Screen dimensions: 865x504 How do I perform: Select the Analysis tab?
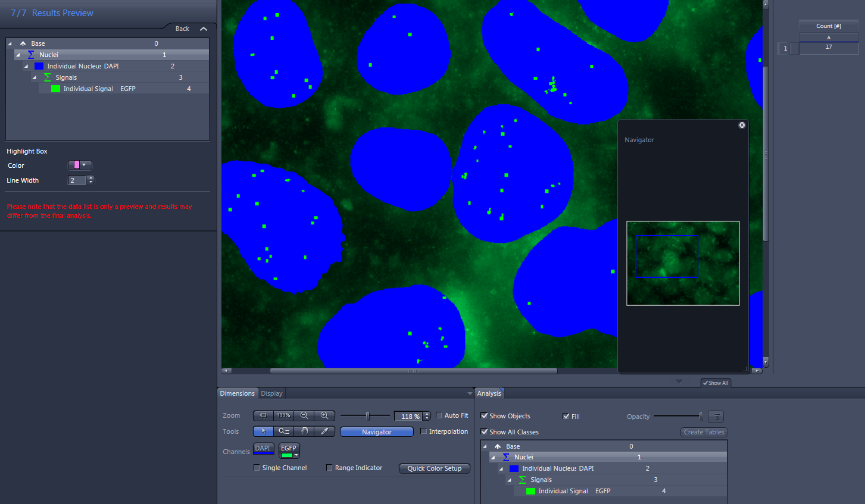[489, 393]
